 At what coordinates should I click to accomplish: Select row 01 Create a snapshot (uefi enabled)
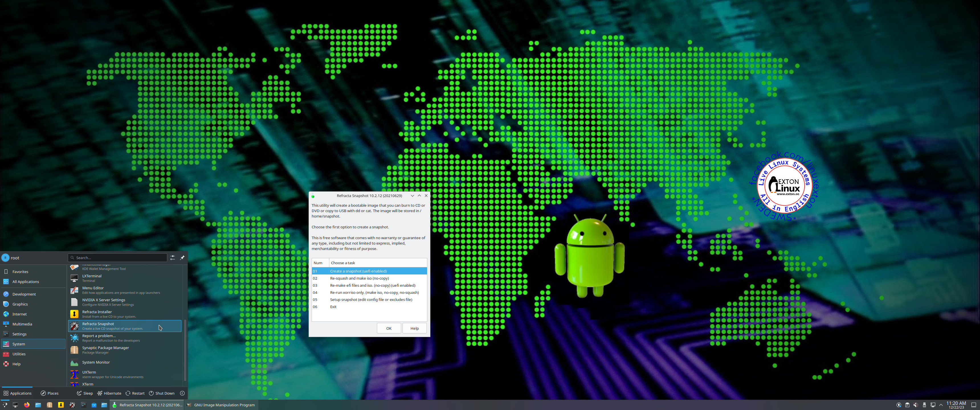[369, 271]
